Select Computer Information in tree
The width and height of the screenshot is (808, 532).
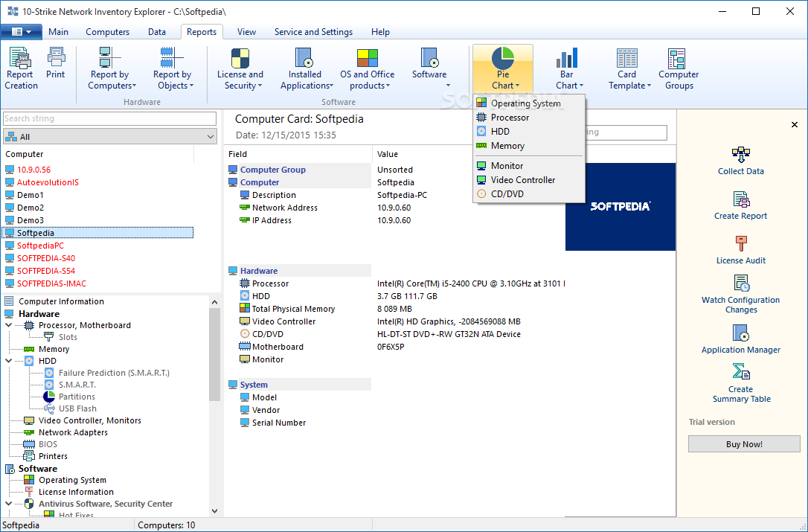[x=61, y=301]
